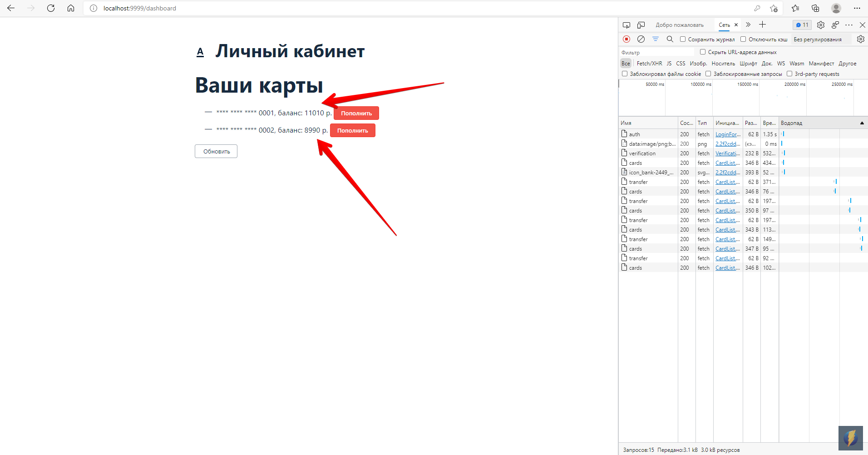This screenshot has height=455, width=868.
Task: Open DevTools settings gear
Action: [x=821, y=25]
